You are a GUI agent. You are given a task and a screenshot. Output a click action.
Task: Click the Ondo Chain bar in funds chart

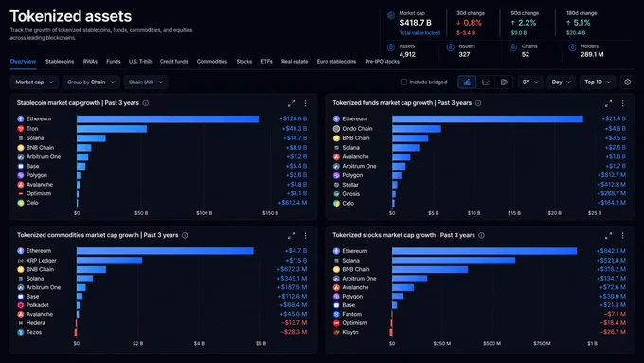(417, 129)
